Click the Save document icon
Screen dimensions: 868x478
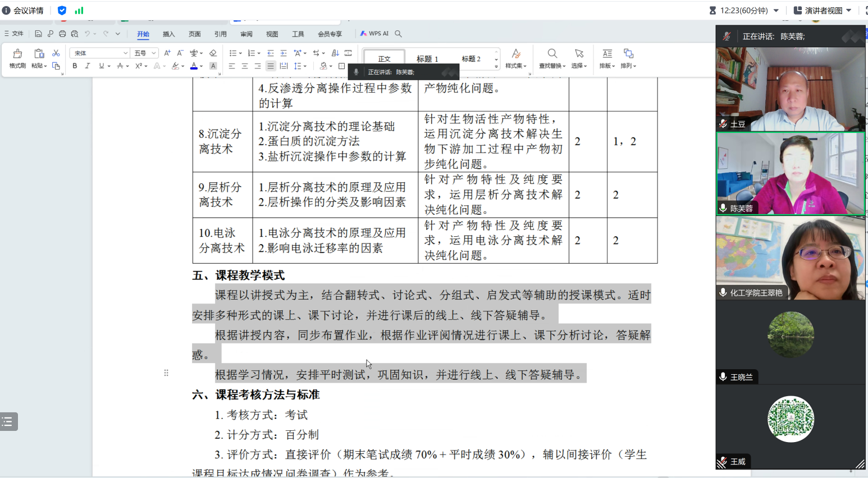[x=38, y=34]
